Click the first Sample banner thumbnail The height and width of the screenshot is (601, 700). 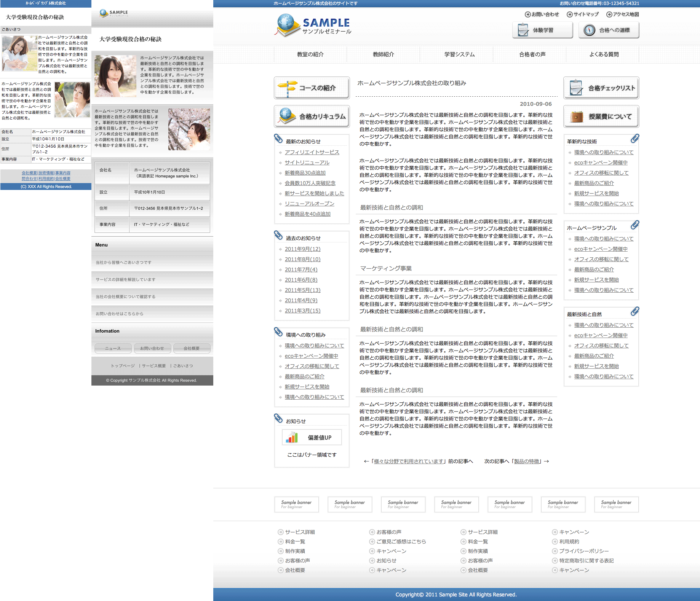(296, 504)
